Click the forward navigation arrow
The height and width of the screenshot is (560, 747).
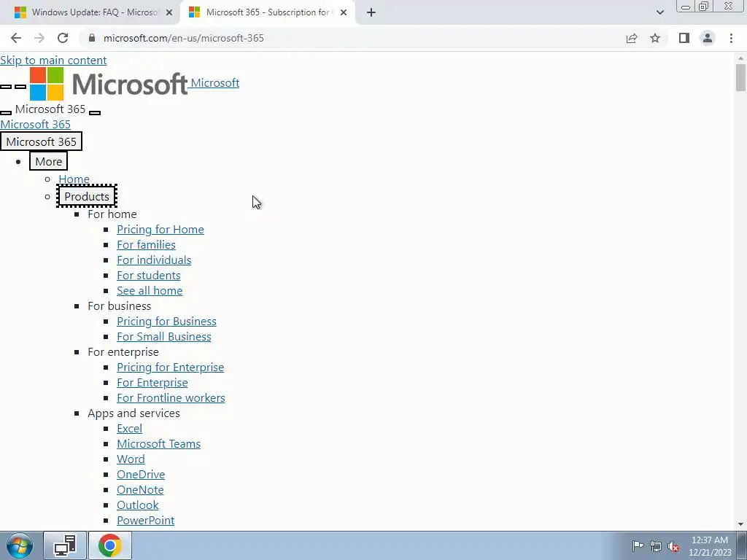[x=39, y=38]
